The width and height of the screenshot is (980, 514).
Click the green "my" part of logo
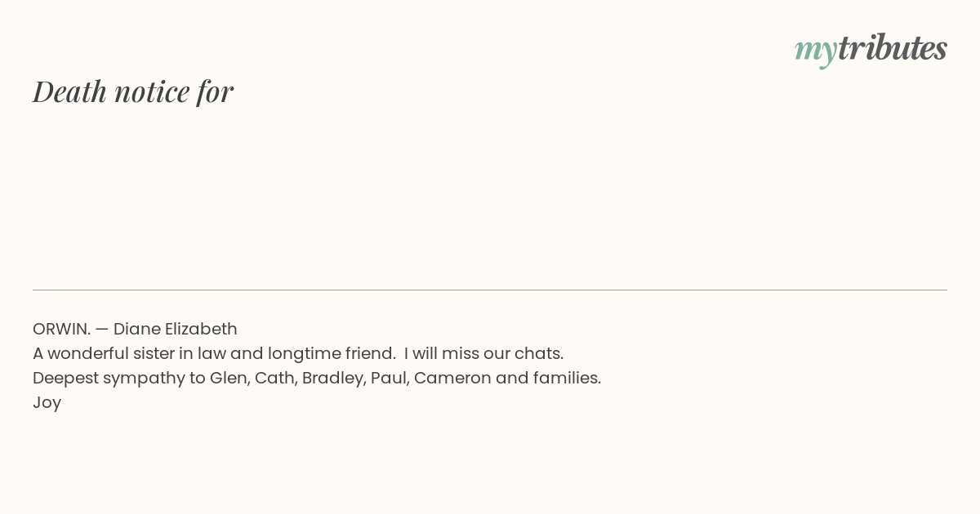pos(815,52)
